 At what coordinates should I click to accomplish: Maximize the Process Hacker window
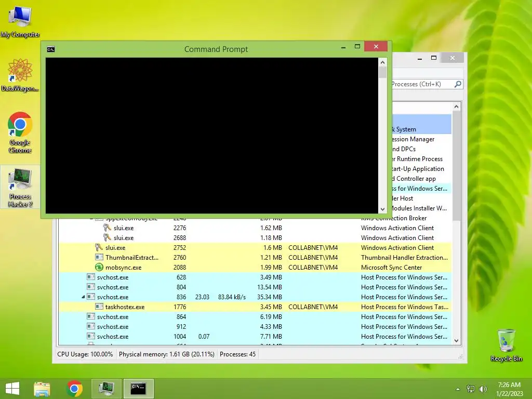point(434,58)
